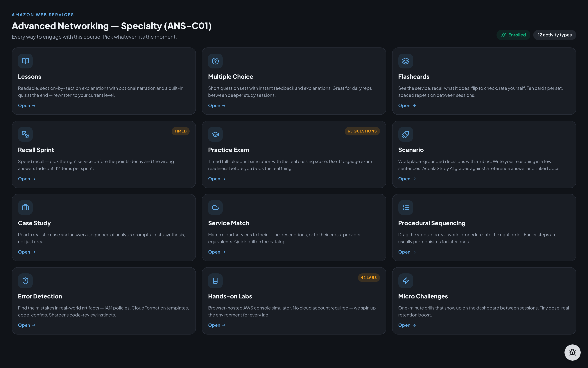Click the Hands-on Labs description about console simulator
The height and width of the screenshot is (368, 588).
(292, 312)
